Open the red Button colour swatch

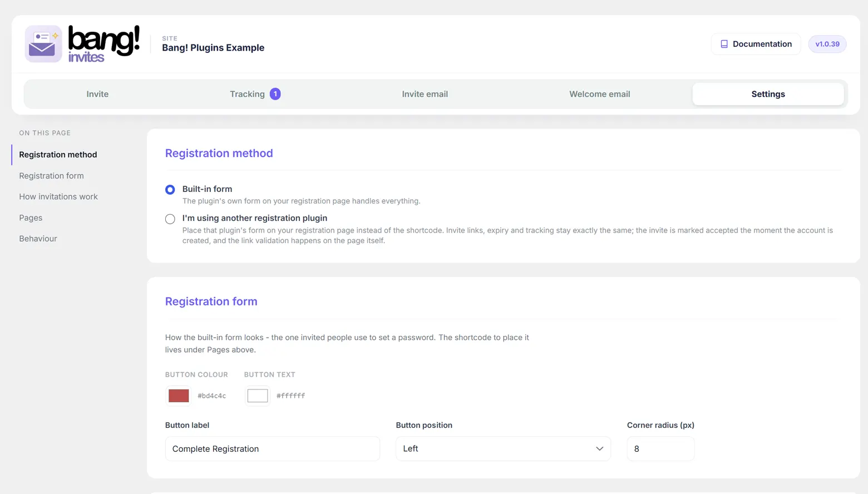point(179,396)
